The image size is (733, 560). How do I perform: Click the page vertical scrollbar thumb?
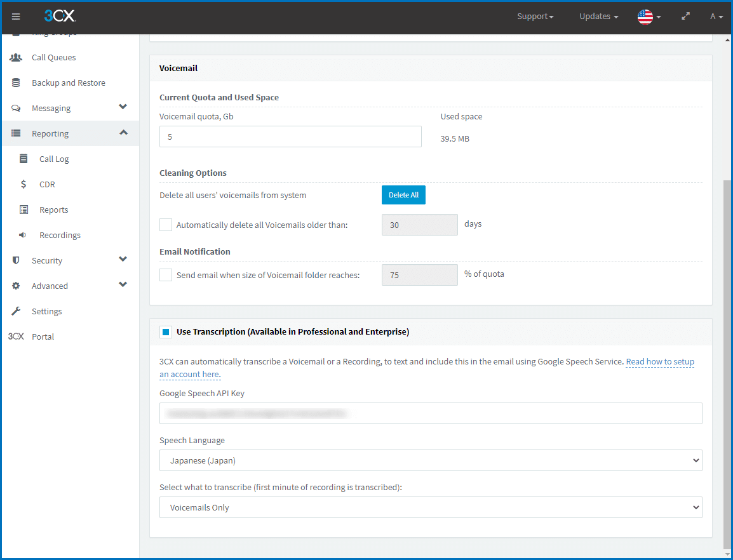727,364
